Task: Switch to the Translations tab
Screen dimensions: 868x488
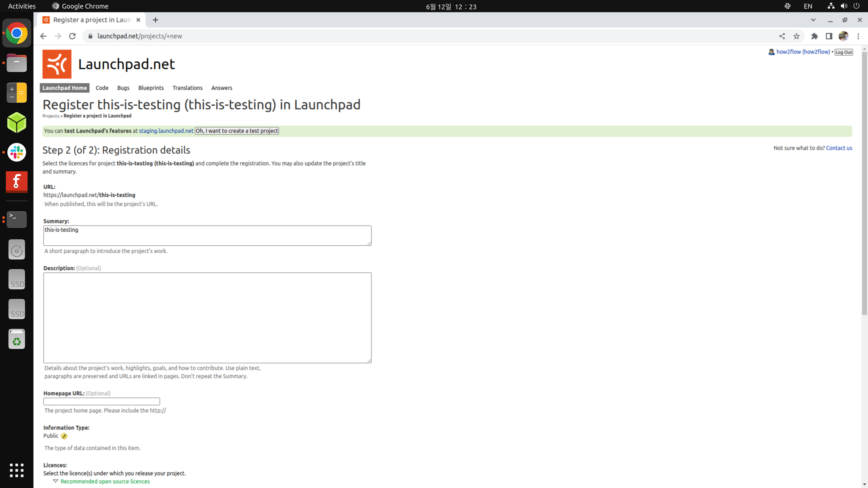Action: [187, 88]
